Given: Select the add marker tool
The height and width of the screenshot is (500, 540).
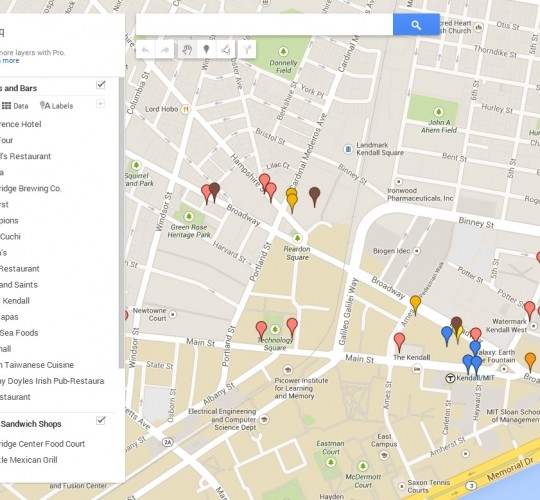Looking at the screenshot, I should click(x=206, y=50).
